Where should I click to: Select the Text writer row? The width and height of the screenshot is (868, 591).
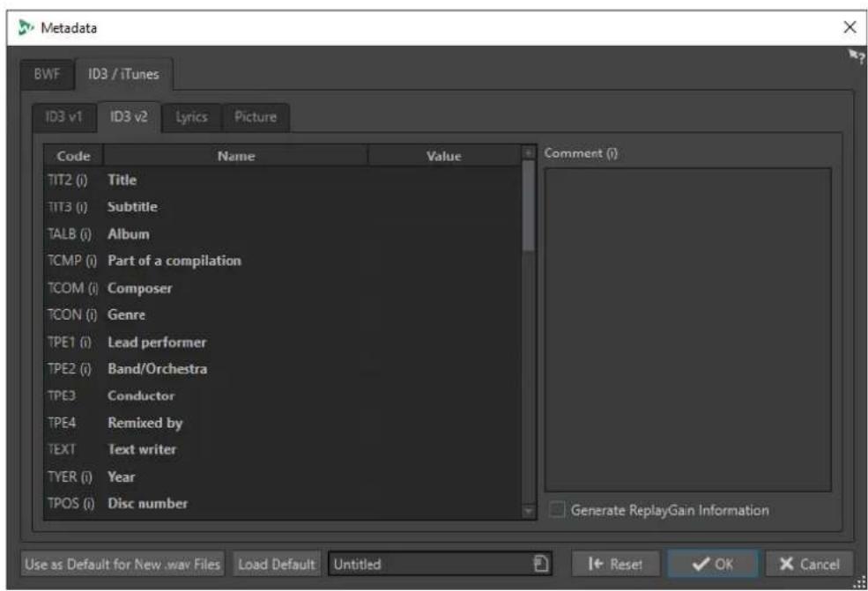283,449
